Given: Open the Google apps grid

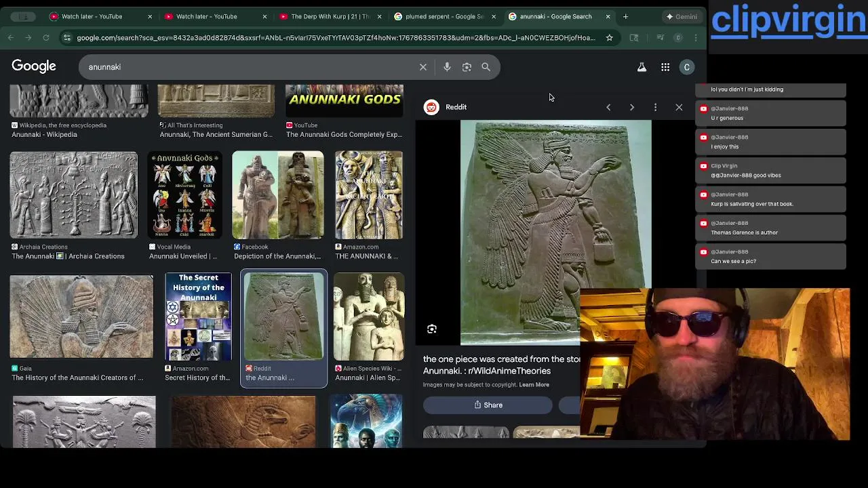Looking at the screenshot, I should coord(665,67).
